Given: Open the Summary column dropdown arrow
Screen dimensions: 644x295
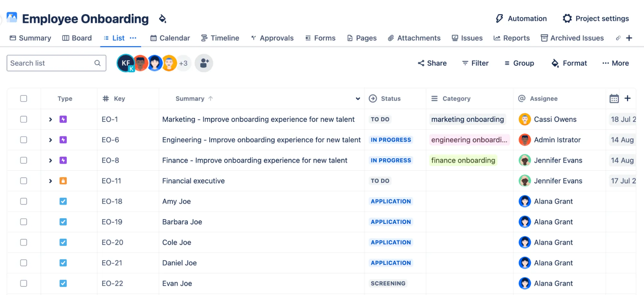Looking at the screenshot, I should (x=358, y=99).
